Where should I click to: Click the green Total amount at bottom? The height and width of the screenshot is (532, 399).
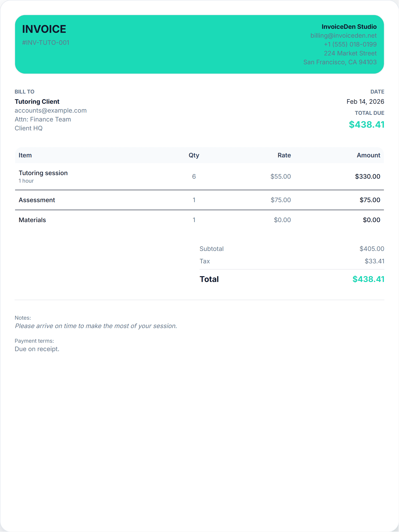point(368,279)
